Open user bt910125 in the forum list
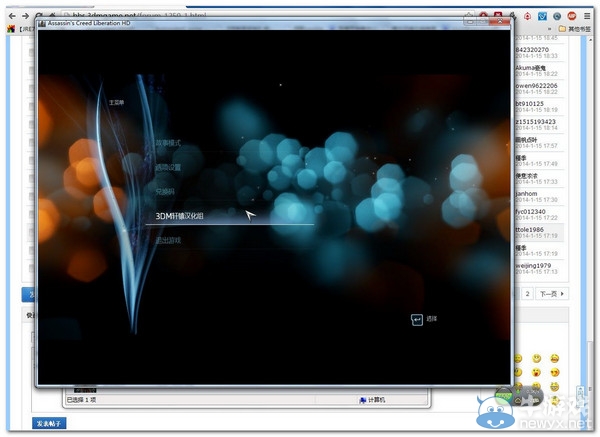 point(530,103)
